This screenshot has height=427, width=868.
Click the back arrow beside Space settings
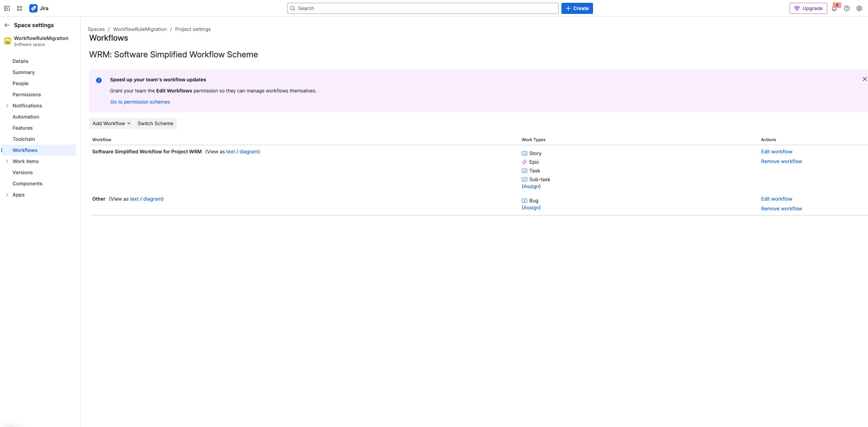point(7,25)
